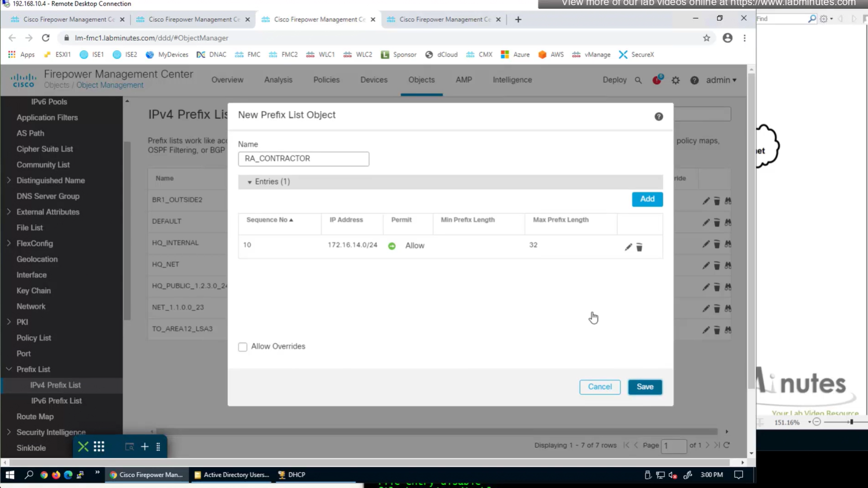Save the new prefix list object
Screen dimensions: 868x488
coord(644,387)
